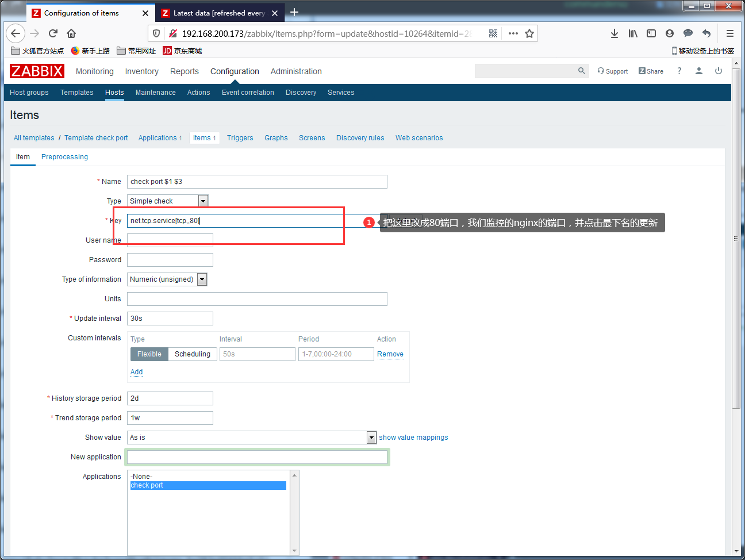Show the Firefox library icon
Image resolution: width=745 pixels, height=560 pixels.
pos(633,33)
